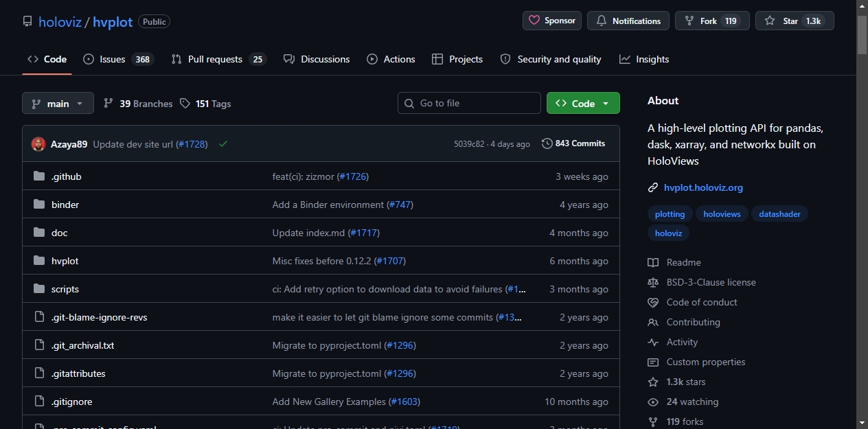Open the .gitignore file name
This screenshot has width=868, height=429.
(72, 402)
